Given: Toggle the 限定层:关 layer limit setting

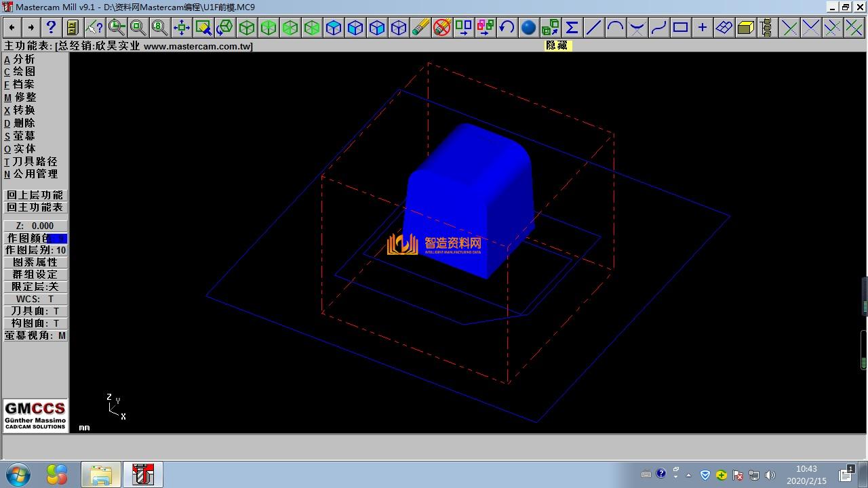Looking at the screenshot, I should 35,287.
